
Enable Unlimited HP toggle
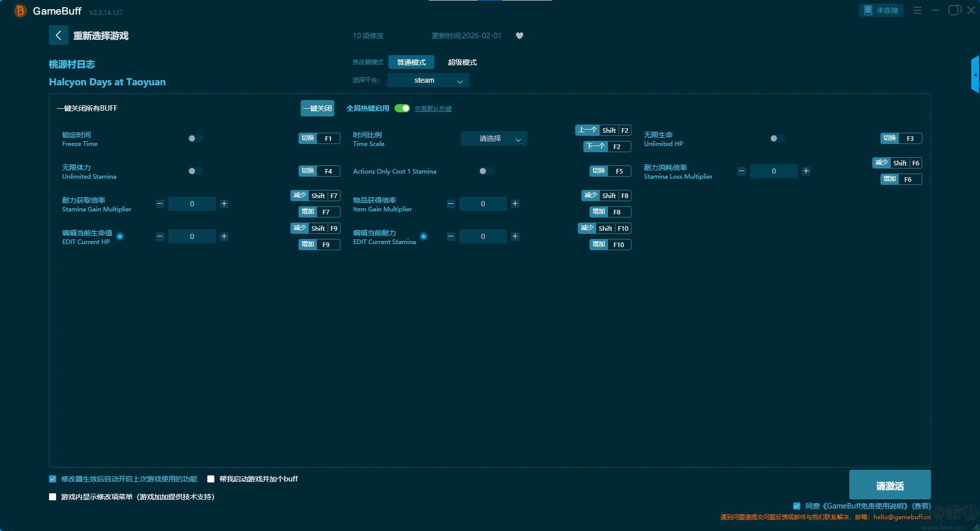tap(777, 138)
